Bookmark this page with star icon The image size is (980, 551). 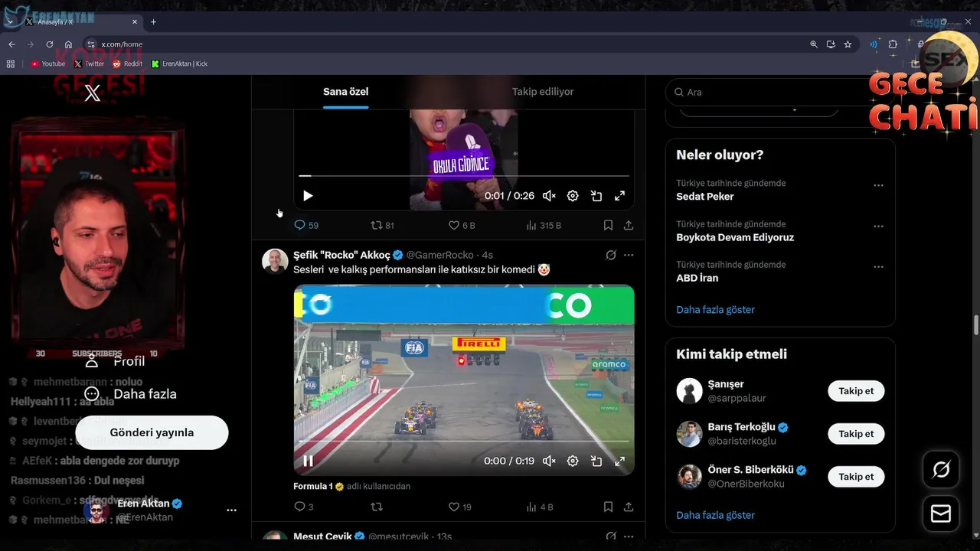848,44
